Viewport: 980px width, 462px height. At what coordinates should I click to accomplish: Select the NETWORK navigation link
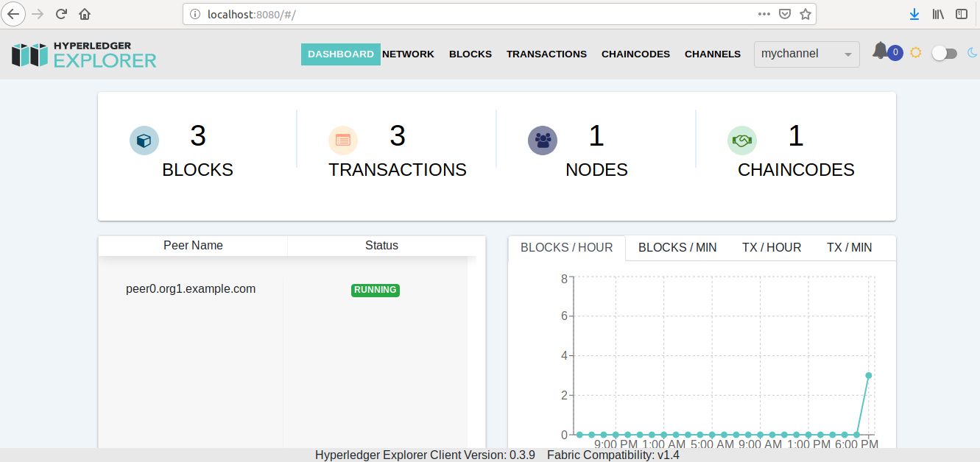point(408,54)
